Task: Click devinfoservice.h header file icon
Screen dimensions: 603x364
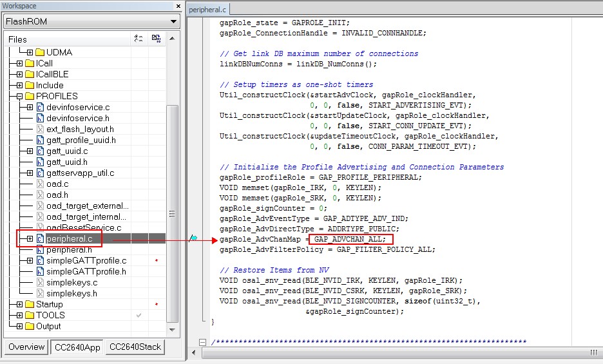Action: click(40, 118)
